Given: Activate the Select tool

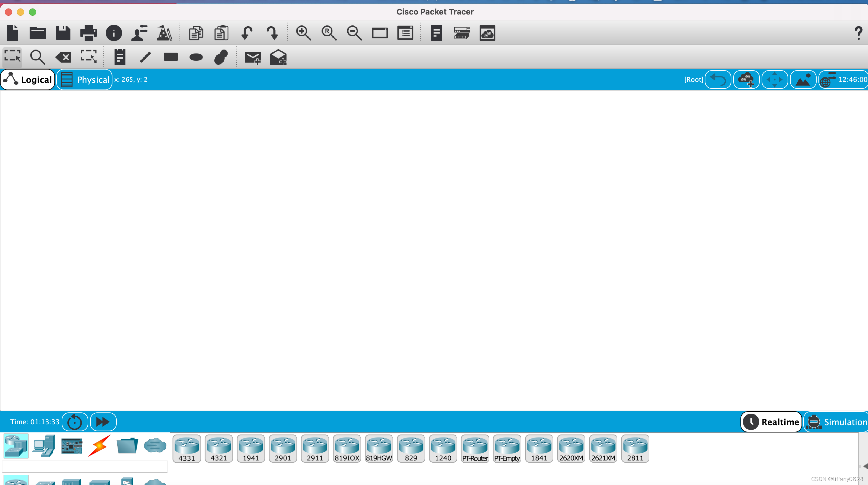Looking at the screenshot, I should click(x=12, y=57).
